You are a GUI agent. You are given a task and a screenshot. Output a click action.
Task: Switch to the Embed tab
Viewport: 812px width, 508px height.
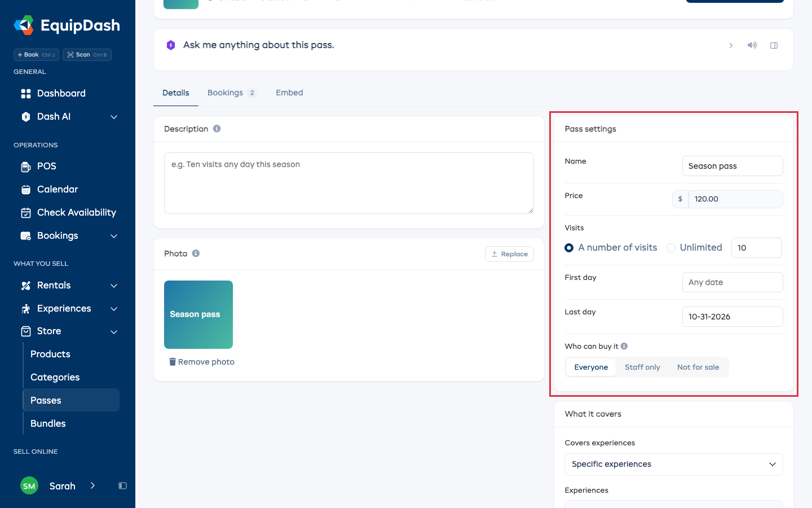click(289, 93)
